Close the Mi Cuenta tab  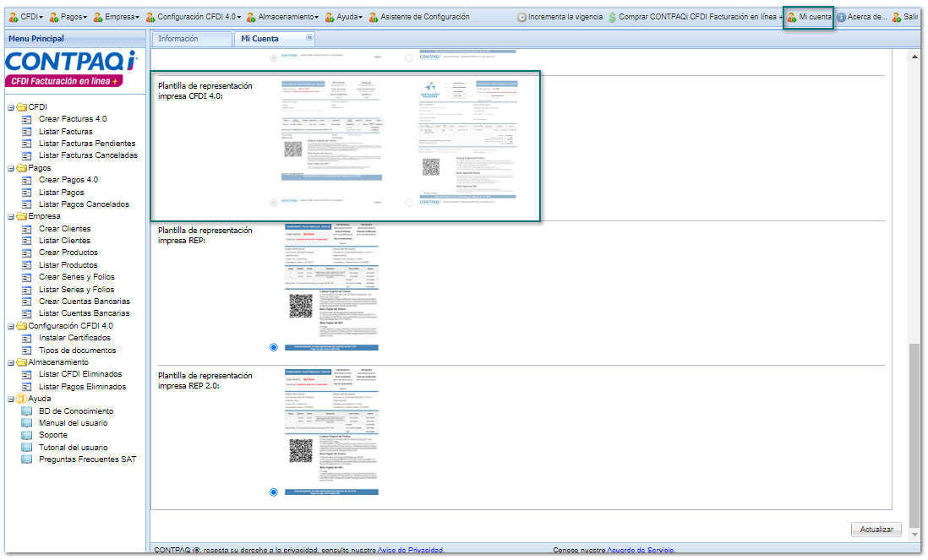(309, 37)
